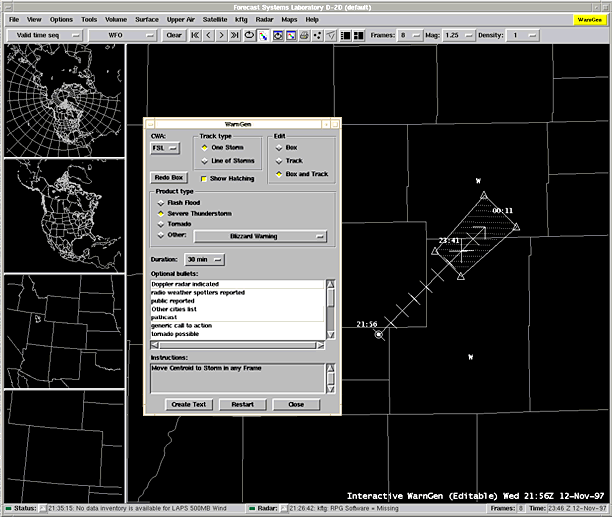Open the Mag dropdown
612x517 pixels.
[x=459, y=36]
